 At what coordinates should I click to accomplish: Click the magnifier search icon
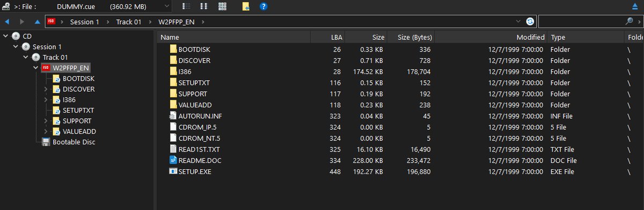629,21
